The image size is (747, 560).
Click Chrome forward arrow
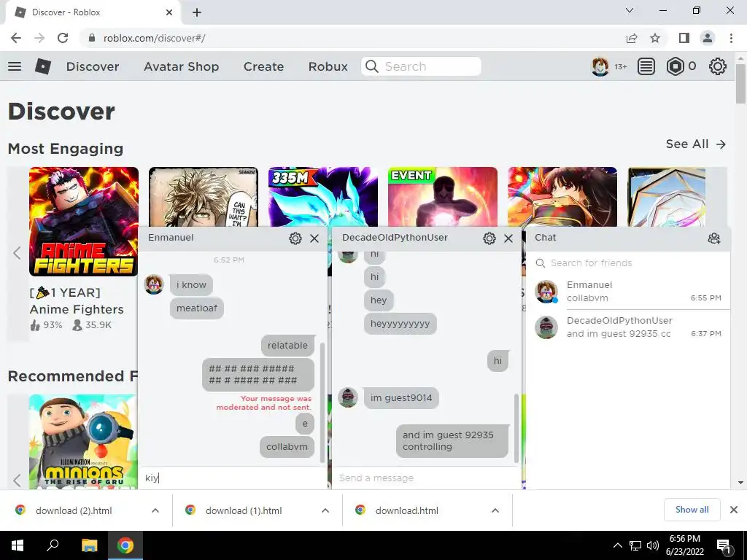pyautogui.click(x=39, y=38)
